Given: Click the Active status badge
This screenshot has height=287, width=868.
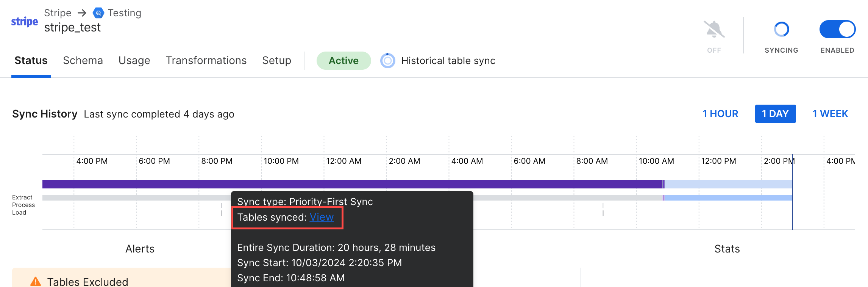Looking at the screenshot, I should [343, 61].
